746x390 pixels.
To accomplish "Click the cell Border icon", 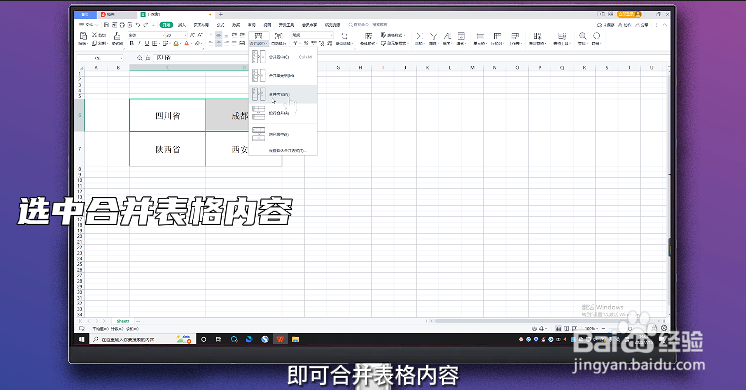I will tap(154, 44).
